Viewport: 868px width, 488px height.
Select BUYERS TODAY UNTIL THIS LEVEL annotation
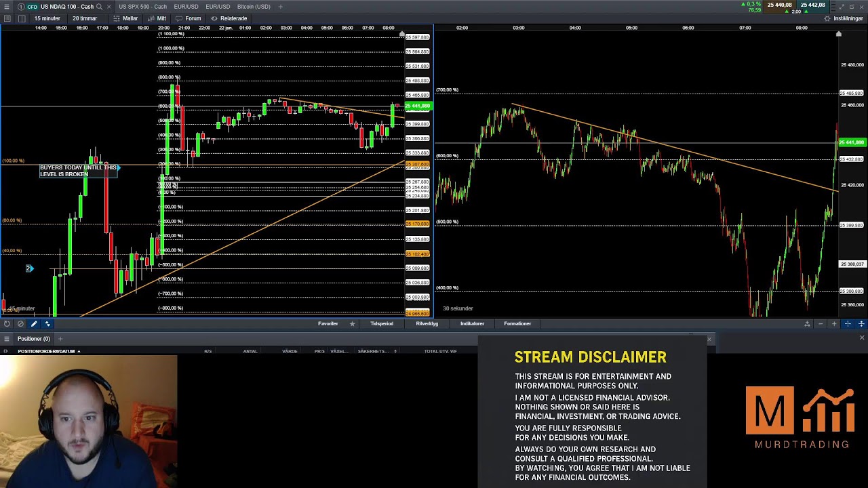[78, 171]
